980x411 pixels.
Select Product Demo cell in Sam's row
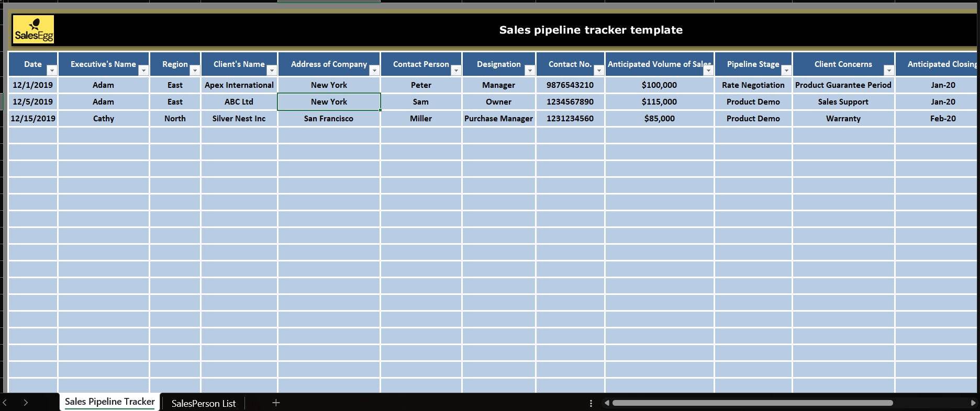point(753,101)
